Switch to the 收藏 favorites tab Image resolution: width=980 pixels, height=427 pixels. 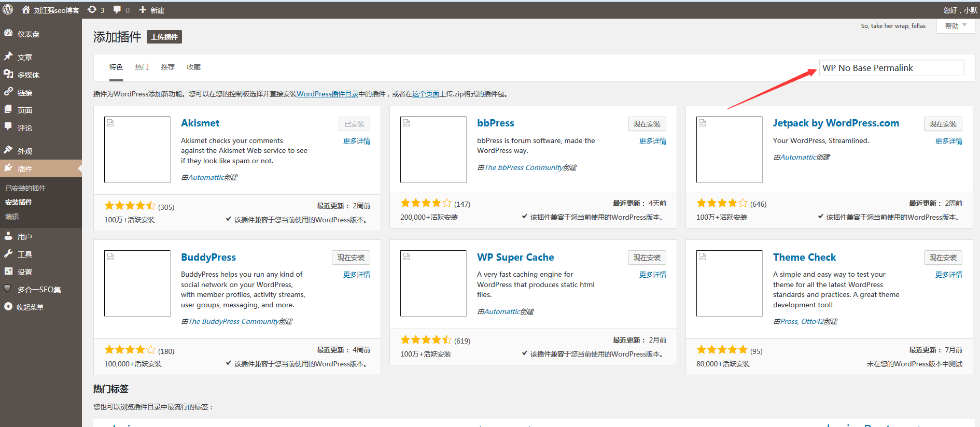click(194, 67)
